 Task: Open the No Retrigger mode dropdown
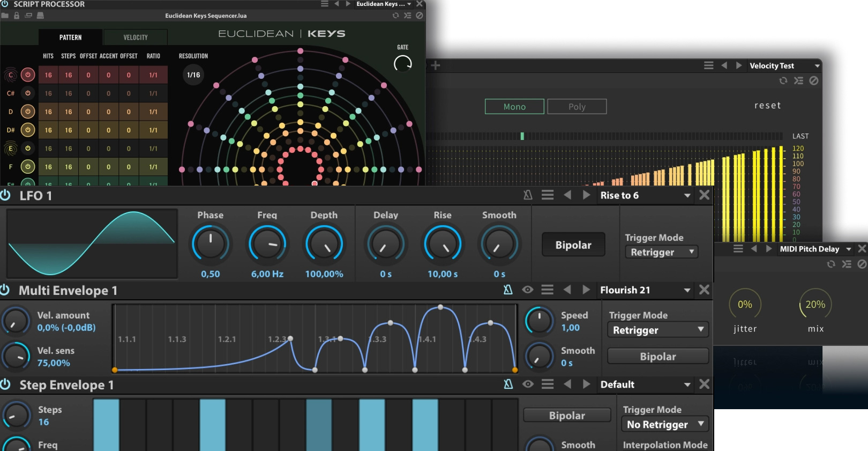[664, 424]
